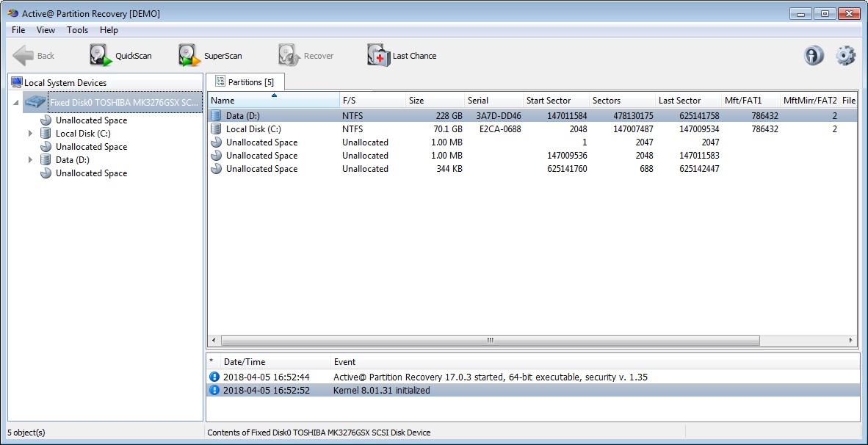Viewport: 868px width, 445px height.
Task: Sort by the Sectors column header
Action: coord(622,100)
